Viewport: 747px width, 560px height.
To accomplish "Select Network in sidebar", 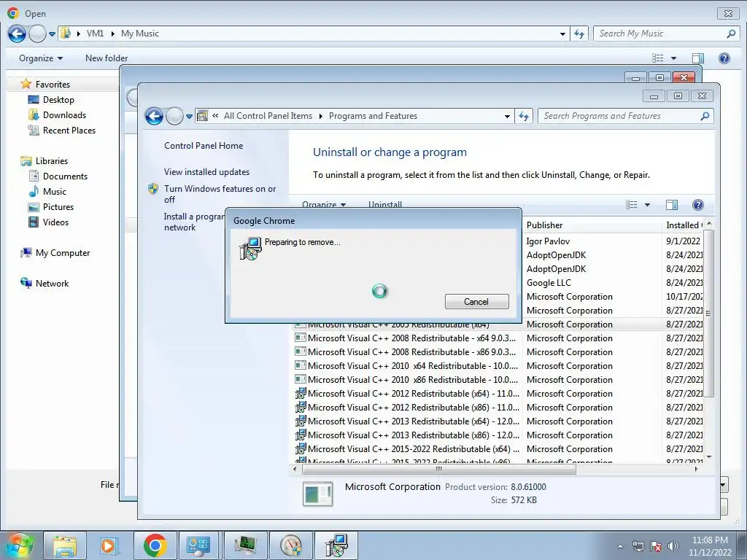I will click(53, 284).
